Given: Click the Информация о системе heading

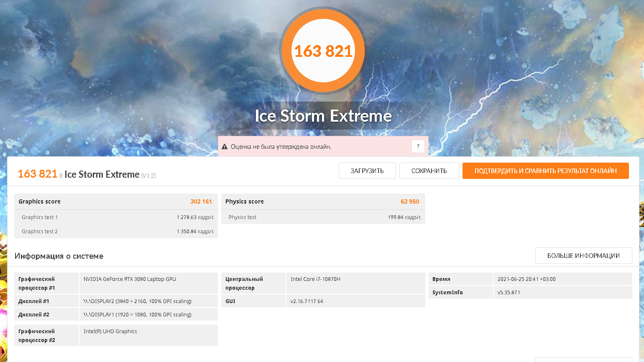Looking at the screenshot, I should click(59, 256).
